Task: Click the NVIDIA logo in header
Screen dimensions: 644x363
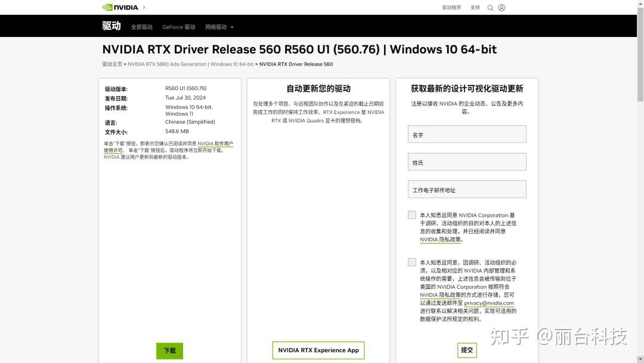Action: [x=120, y=7]
